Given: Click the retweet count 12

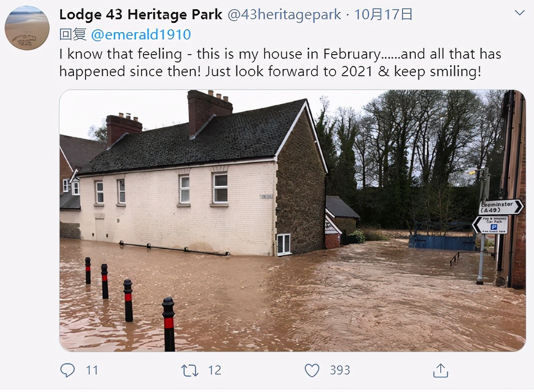Looking at the screenshot, I should coord(214,370).
